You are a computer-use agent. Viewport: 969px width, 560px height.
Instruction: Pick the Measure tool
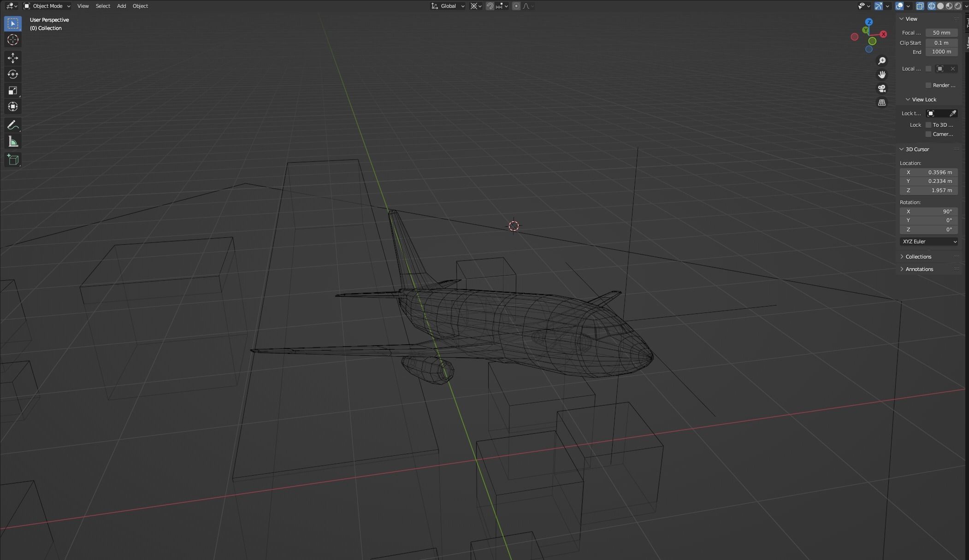tap(13, 141)
